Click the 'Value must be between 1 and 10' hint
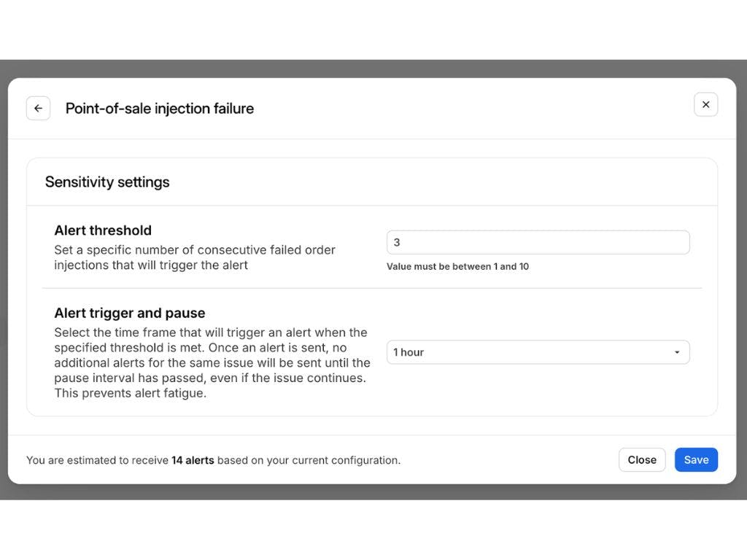 [457, 267]
